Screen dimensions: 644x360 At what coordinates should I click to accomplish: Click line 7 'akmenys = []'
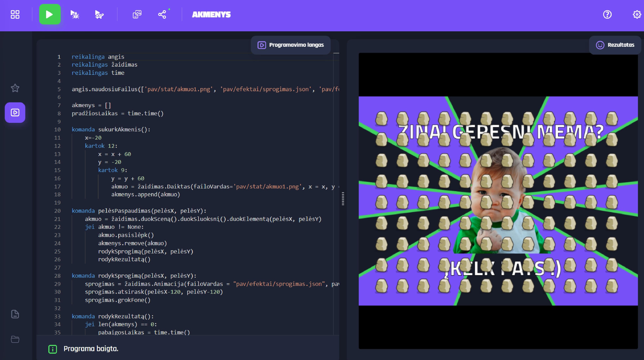[x=91, y=105]
